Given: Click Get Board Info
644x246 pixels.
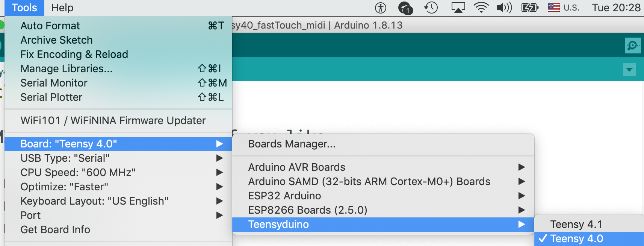Looking at the screenshot, I should coord(118,229).
